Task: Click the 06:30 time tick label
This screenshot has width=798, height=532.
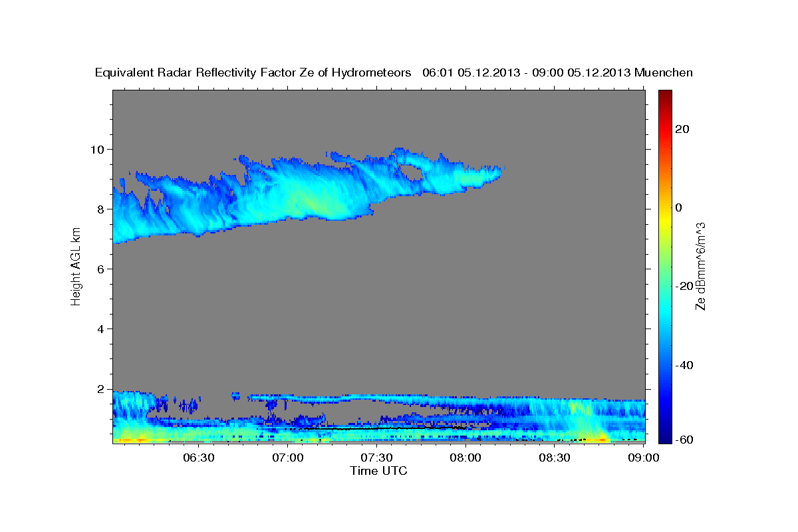Action: [x=199, y=458]
